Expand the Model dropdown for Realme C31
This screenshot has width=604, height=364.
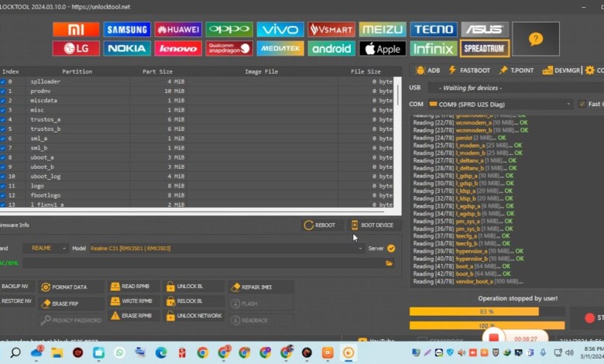(x=226, y=249)
